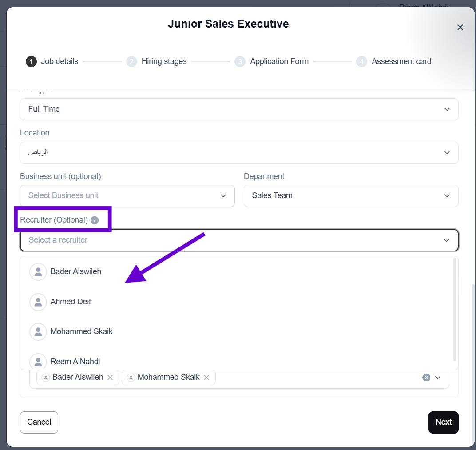Click Reem AlNahdi's avatar icon in list
476x450 pixels.
[38, 362]
